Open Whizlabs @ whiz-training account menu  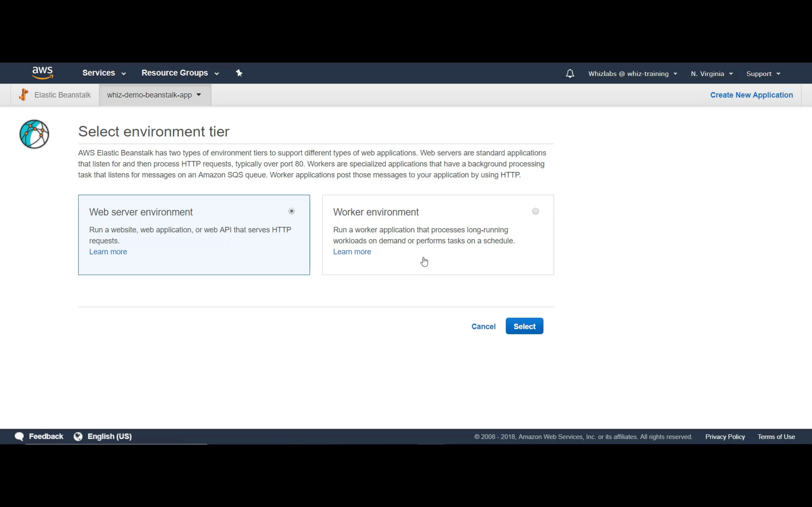click(x=632, y=74)
